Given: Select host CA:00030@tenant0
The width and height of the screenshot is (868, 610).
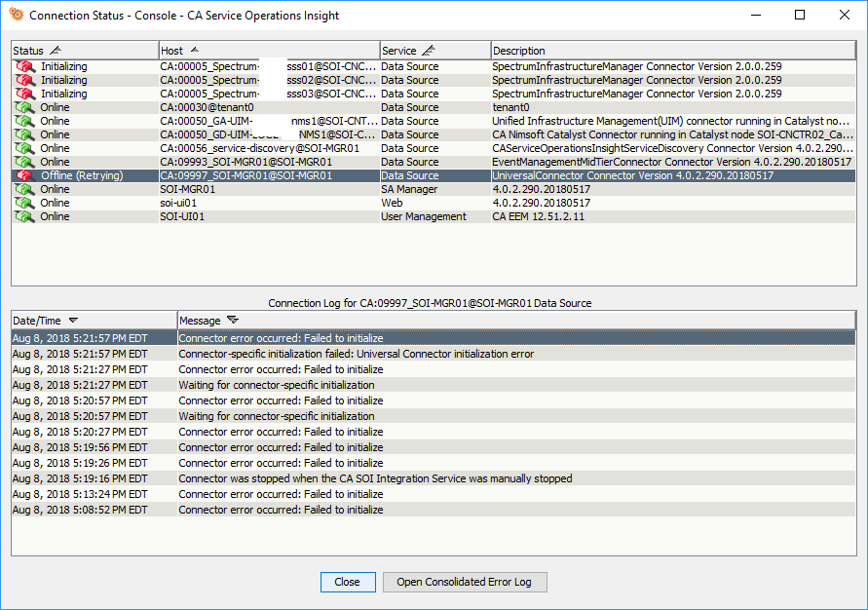Looking at the screenshot, I should click(208, 107).
